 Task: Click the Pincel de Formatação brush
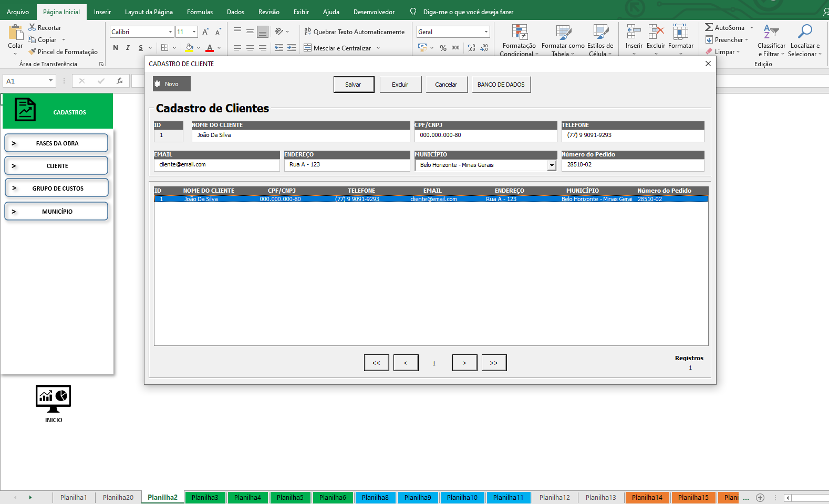tap(33, 51)
